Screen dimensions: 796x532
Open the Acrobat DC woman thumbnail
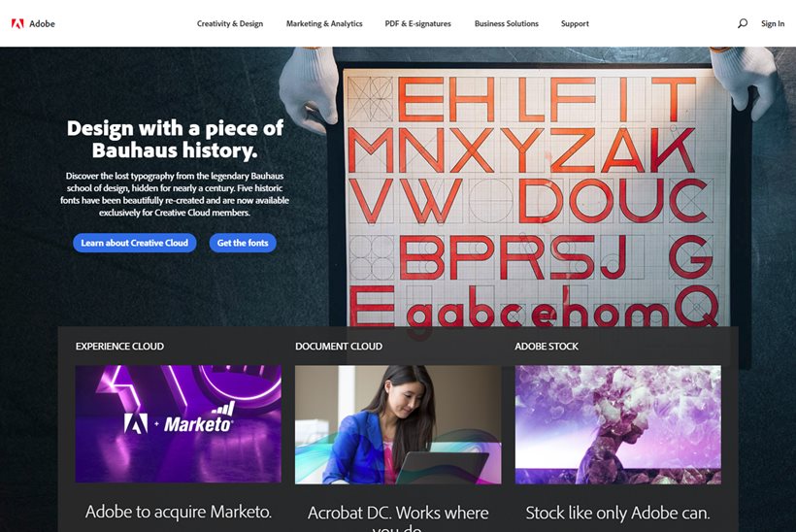pyautogui.click(x=398, y=424)
